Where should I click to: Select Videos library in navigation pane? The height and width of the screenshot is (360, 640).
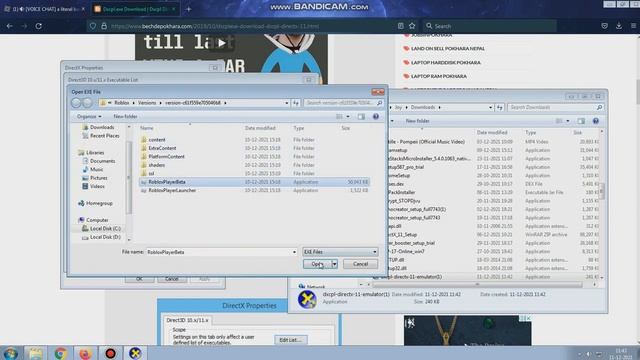click(97, 186)
